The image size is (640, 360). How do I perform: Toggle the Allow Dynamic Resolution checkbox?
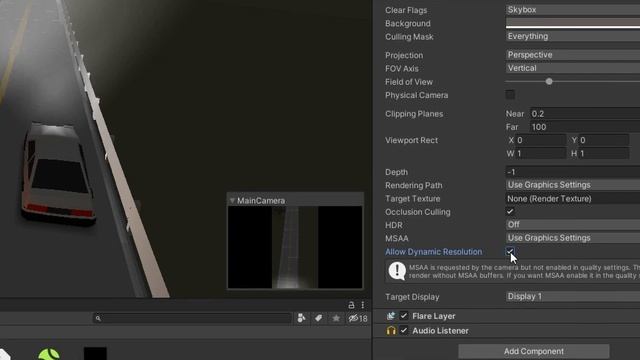pos(510,251)
